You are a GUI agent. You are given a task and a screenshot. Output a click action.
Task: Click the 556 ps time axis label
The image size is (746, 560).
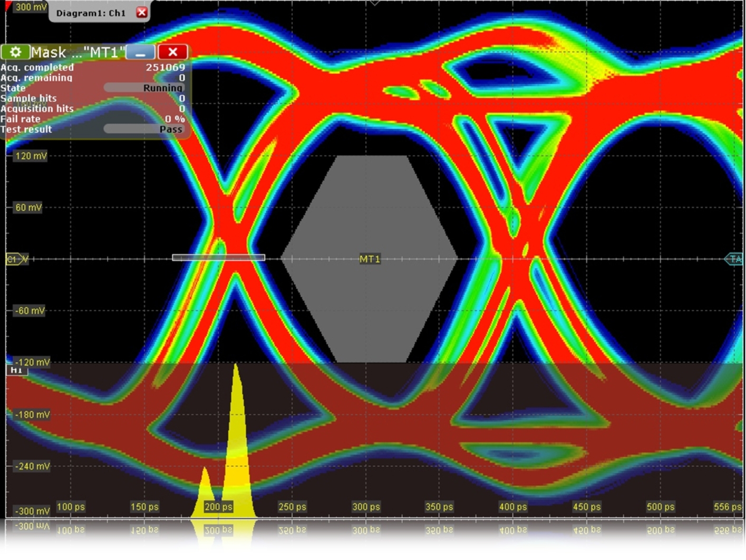pyautogui.click(x=728, y=507)
